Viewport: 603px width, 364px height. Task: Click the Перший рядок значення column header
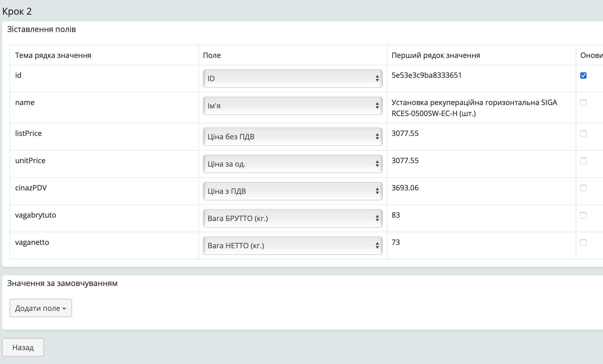(436, 55)
